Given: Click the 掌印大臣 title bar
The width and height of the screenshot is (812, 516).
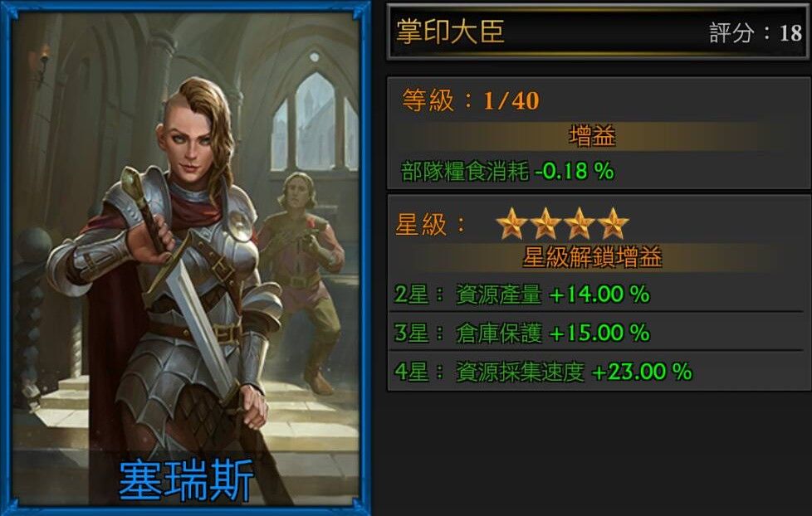Looking at the screenshot, I should [599, 32].
